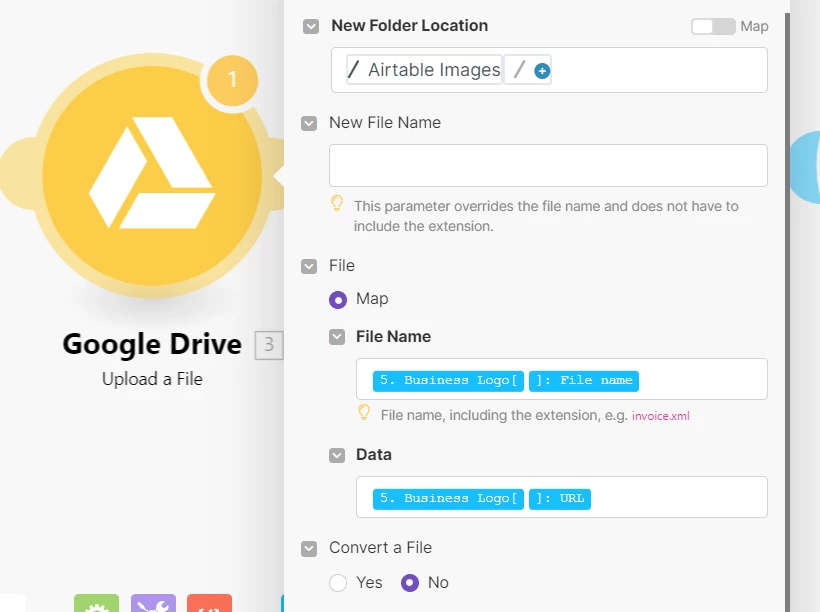Click the Google Drive module title
This screenshot has width=820, height=612.
point(152,344)
